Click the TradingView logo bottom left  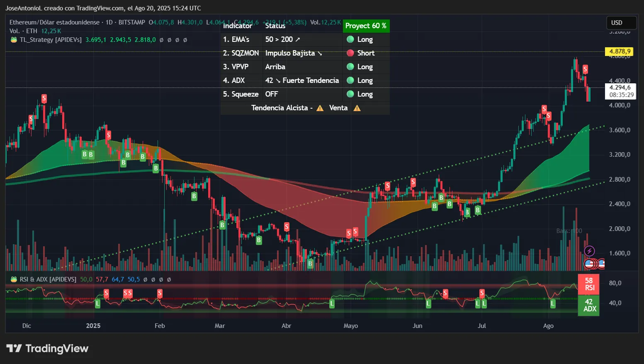pos(47,348)
